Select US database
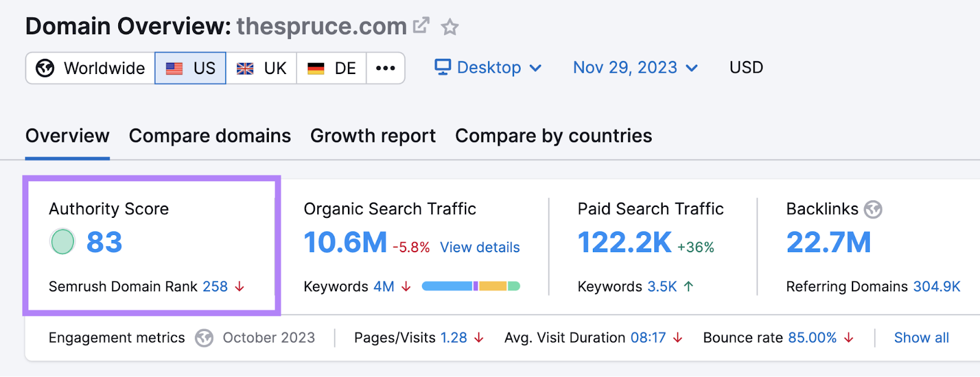 [190, 68]
